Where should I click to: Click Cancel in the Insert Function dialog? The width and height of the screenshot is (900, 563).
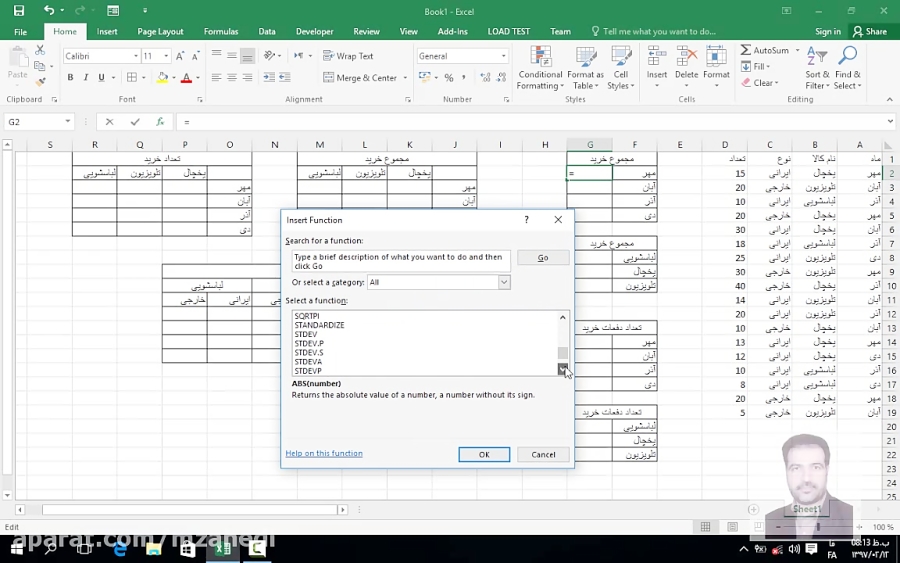pos(543,455)
